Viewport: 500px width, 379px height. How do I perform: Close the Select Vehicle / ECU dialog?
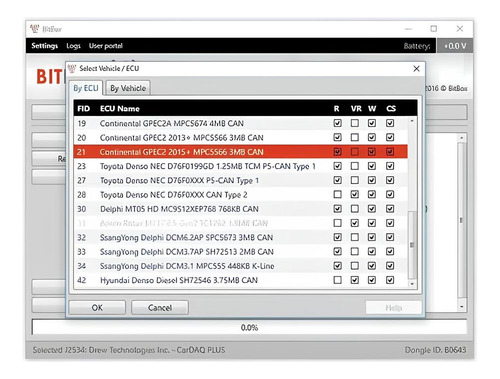coord(416,69)
